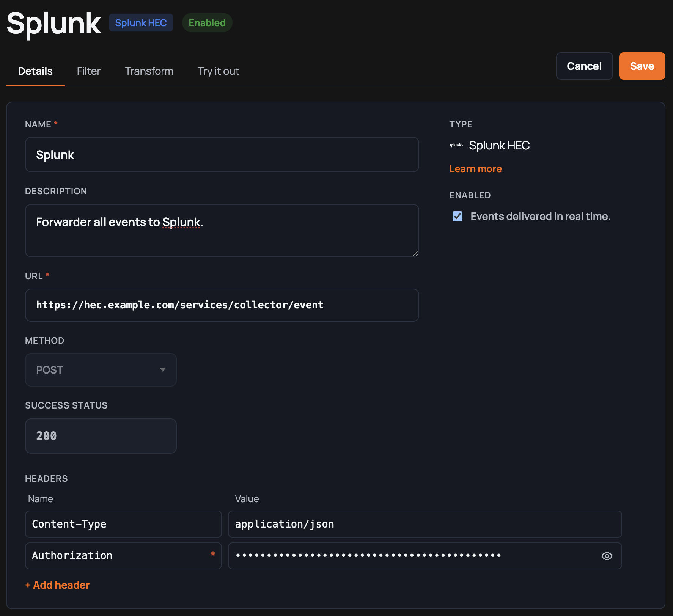
Task: Click into the Description text area
Action: [x=222, y=231]
